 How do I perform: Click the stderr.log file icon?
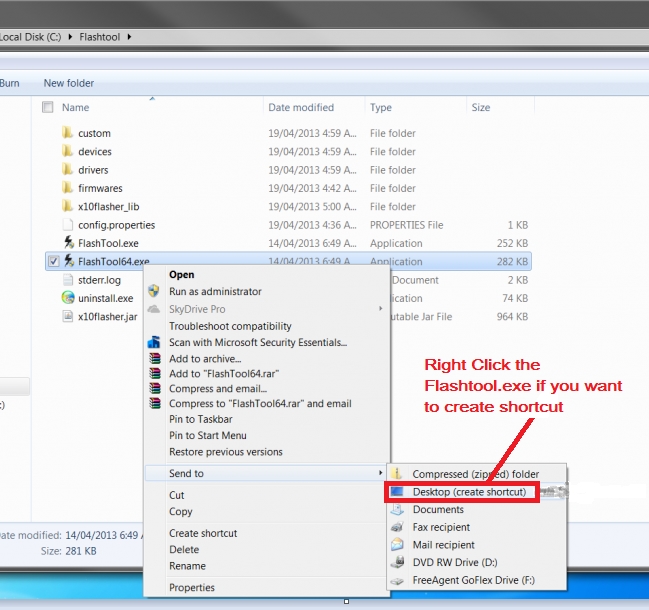click(67, 280)
